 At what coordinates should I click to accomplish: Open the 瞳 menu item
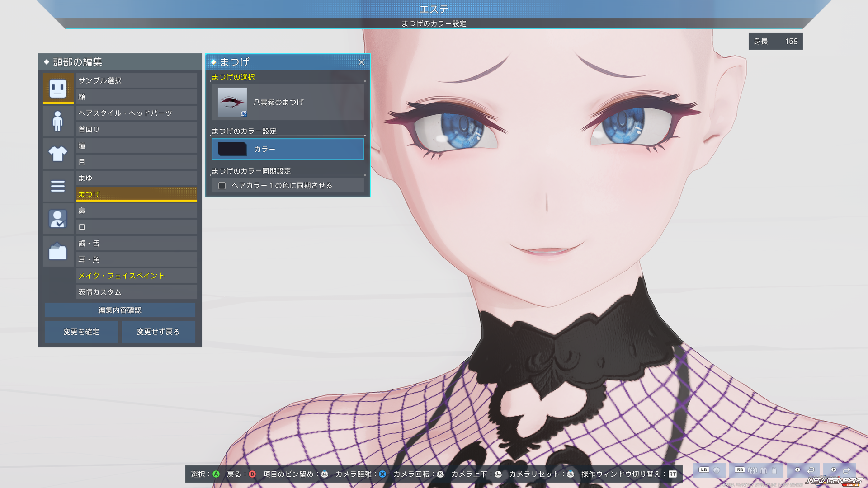pyautogui.click(x=137, y=145)
